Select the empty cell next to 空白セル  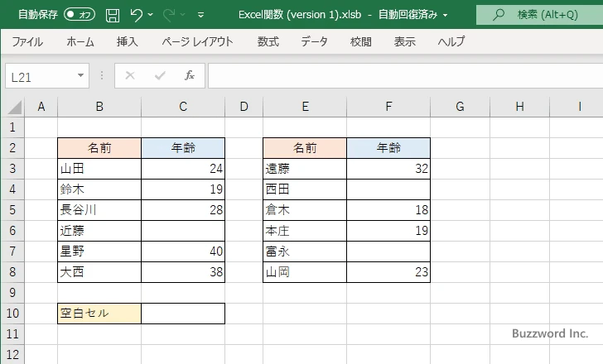[x=183, y=314]
